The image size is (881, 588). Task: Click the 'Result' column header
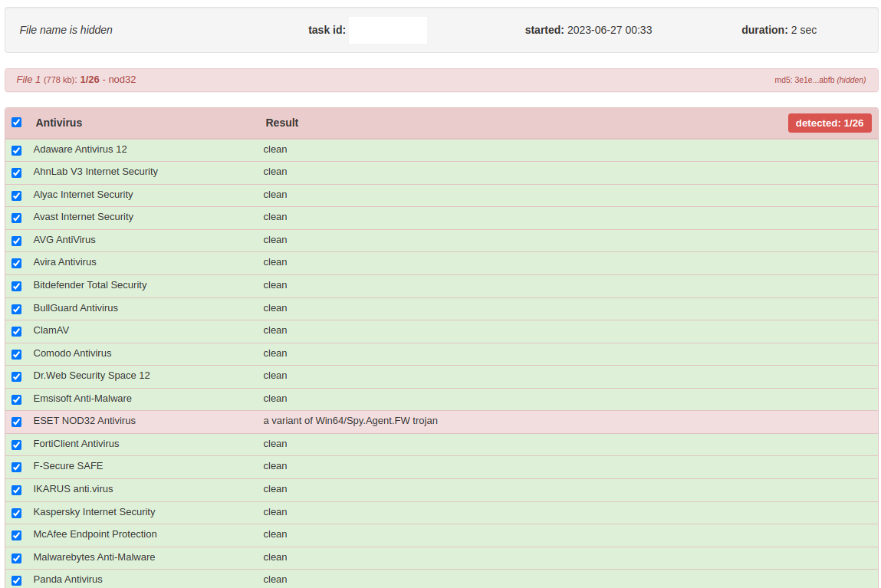[282, 123]
